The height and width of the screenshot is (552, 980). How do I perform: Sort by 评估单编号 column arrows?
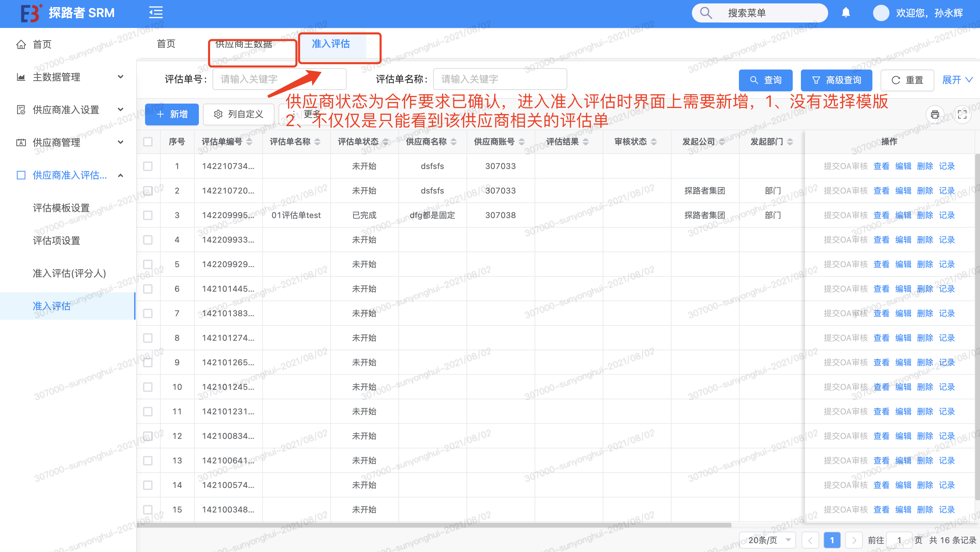249,142
